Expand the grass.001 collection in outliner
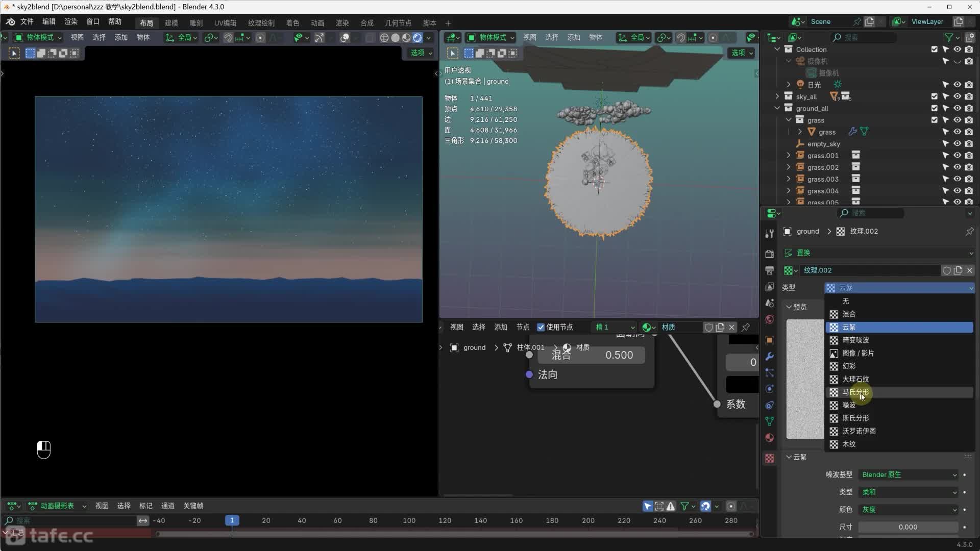Screen dimensions: 980x551 click(x=789, y=155)
